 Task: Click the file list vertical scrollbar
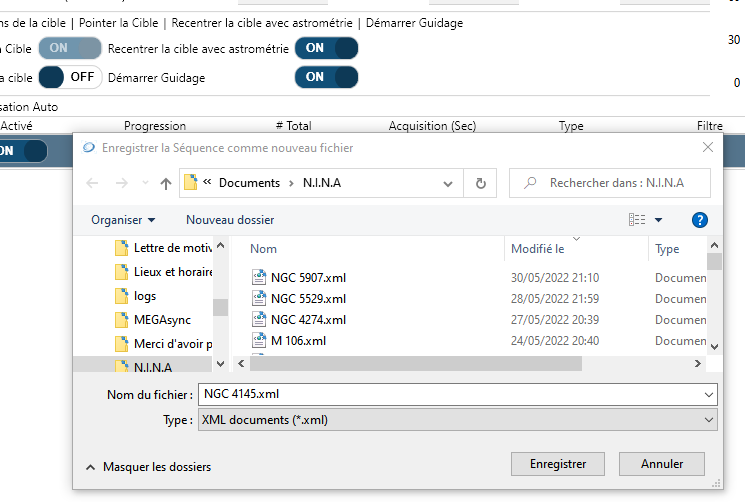pyautogui.click(x=714, y=300)
